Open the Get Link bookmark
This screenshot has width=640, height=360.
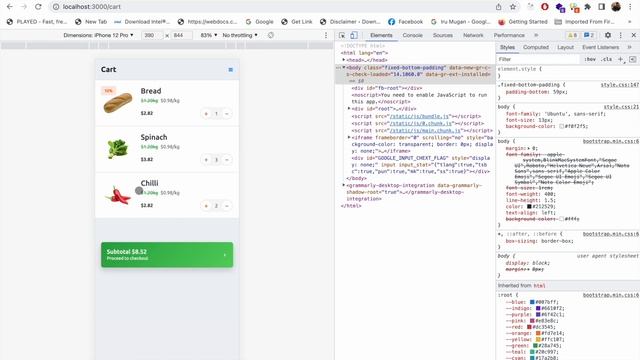297,22
